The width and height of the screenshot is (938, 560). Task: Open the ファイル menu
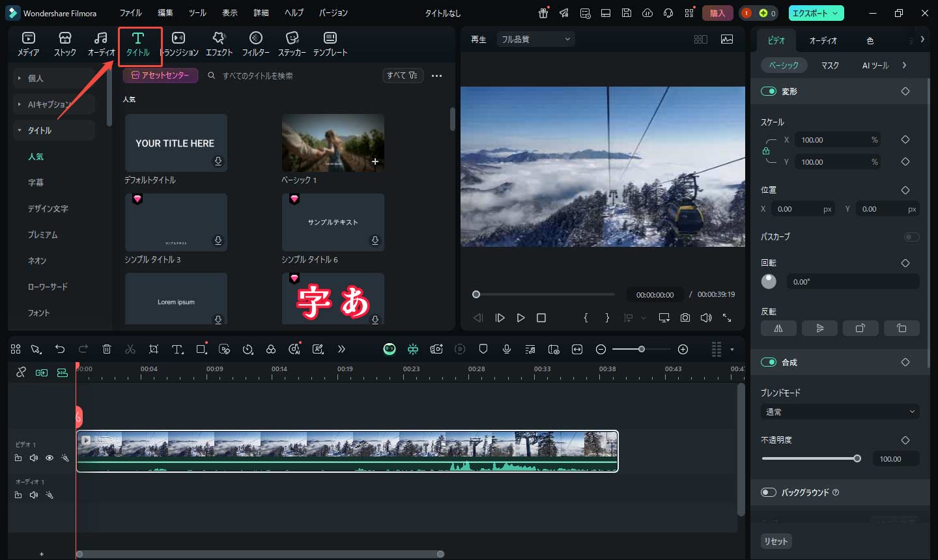[x=130, y=13]
